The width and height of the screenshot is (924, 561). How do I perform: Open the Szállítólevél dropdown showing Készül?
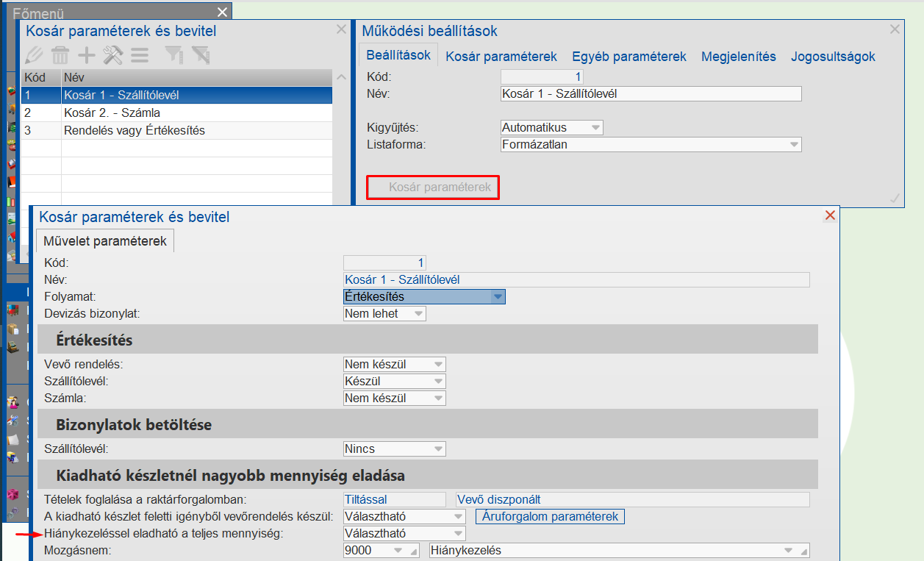[395, 382]
